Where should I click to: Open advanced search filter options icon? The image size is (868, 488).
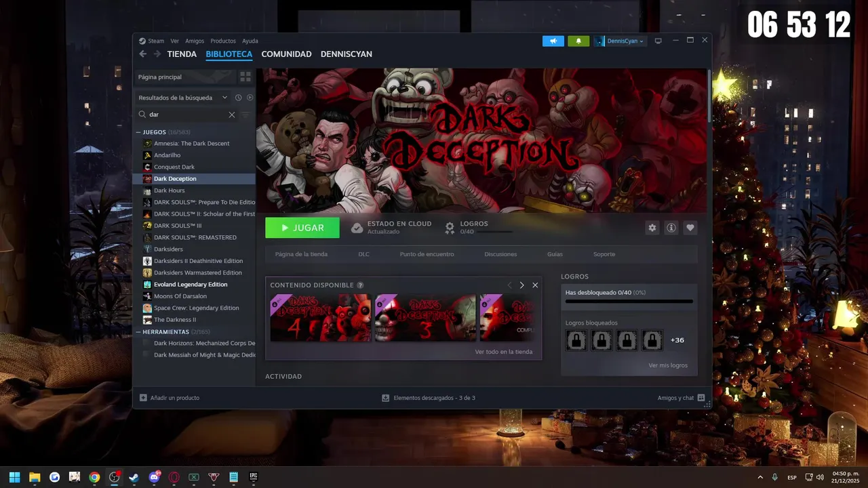click(246, 115)
